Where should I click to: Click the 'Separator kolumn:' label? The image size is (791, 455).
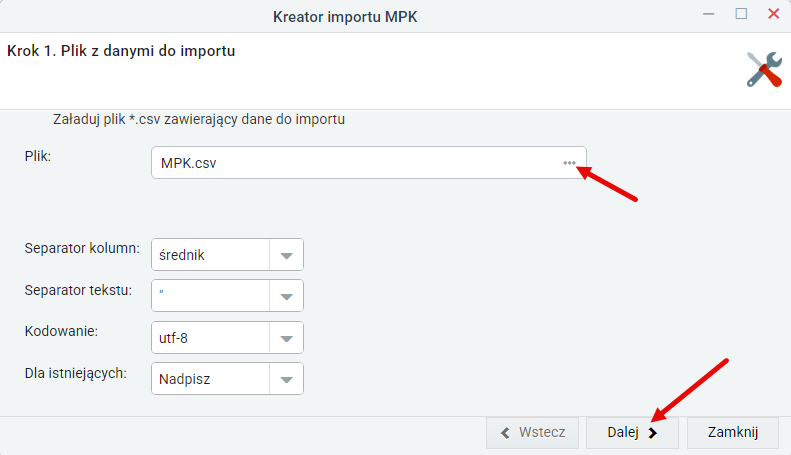[x=82, y=248]
